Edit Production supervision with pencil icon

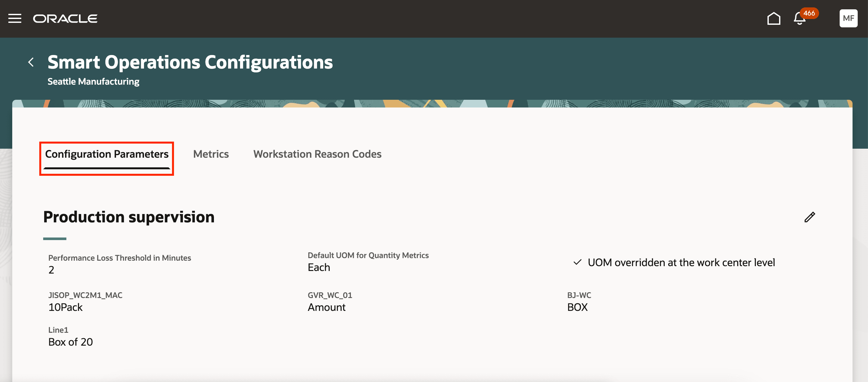tap(809, 217)
